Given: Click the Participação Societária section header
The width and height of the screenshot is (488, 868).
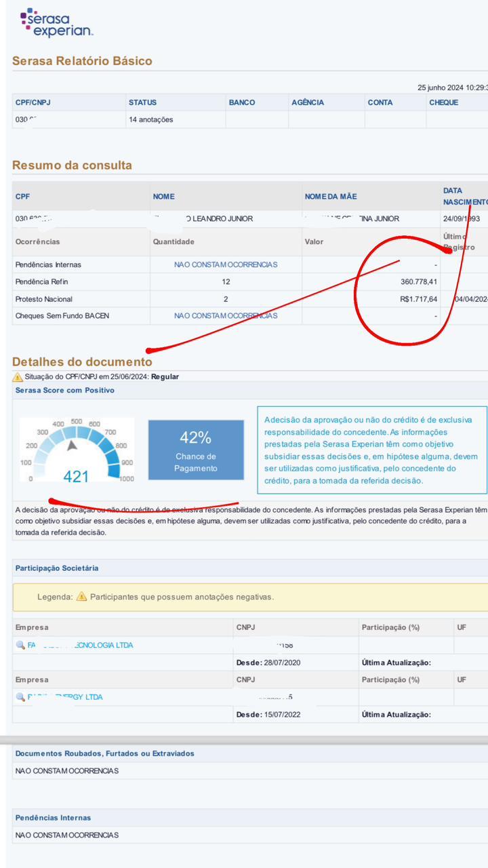Looking at the screenshot, I should click(x=57, y=568).
